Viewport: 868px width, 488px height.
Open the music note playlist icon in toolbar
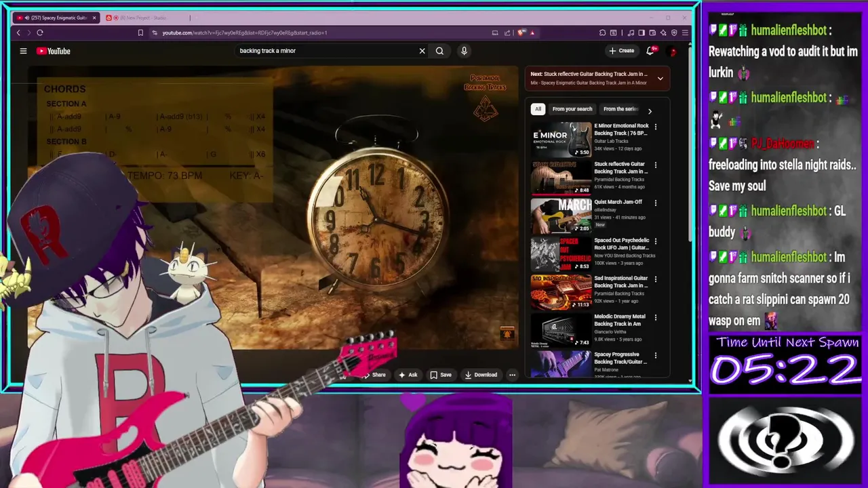(x=631, y=33)
